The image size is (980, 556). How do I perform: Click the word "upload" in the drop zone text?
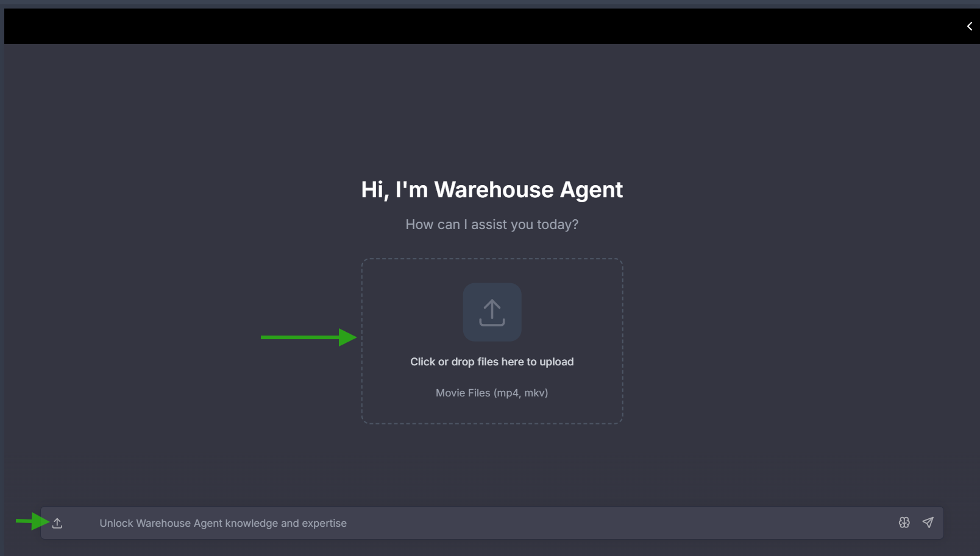coord(556,362)
